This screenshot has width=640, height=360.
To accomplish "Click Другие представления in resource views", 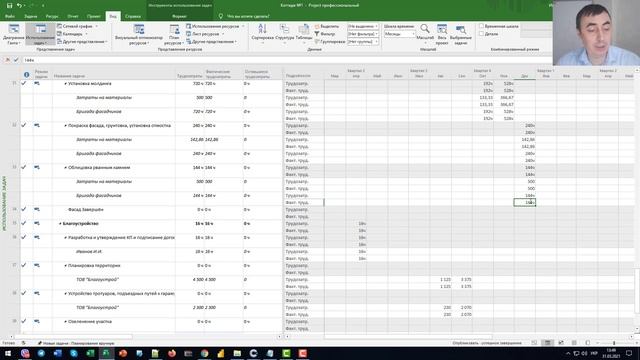I will click(211, 42).
